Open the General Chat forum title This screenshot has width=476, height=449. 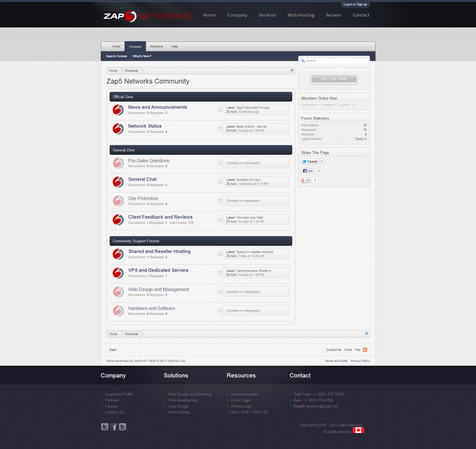pos(142,179)
